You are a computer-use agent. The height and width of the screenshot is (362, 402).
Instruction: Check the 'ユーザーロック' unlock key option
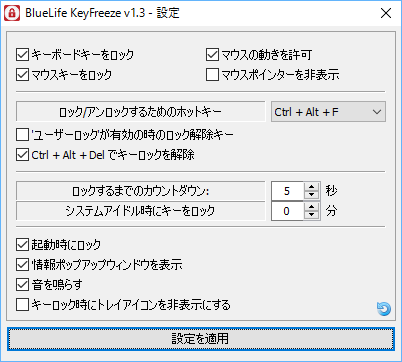pos(22,135)
